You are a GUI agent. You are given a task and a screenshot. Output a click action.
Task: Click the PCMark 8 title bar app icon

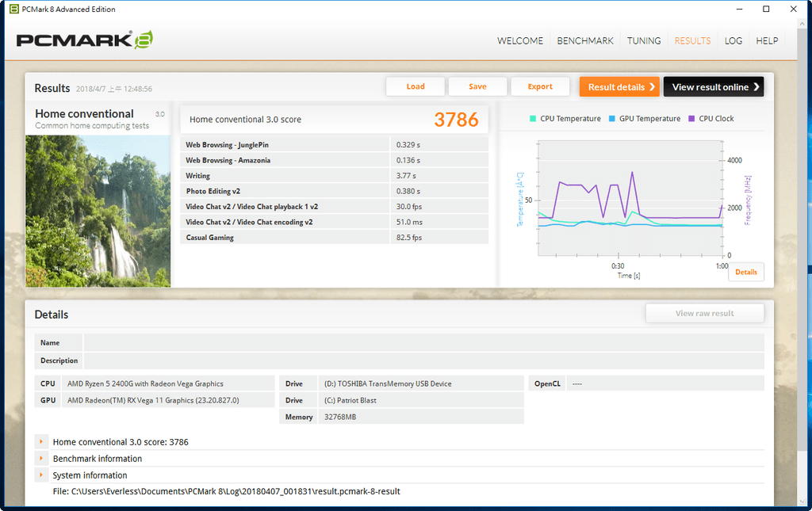pos(14,9)
